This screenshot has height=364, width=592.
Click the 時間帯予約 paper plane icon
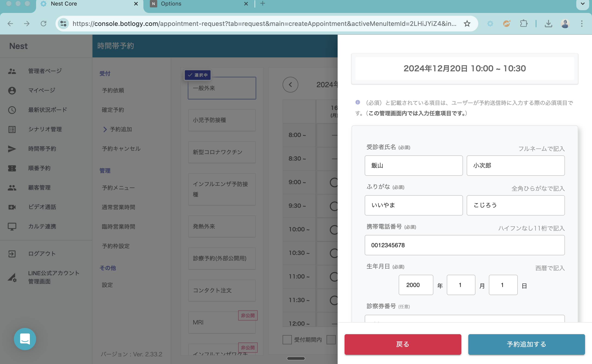point(12,149)
